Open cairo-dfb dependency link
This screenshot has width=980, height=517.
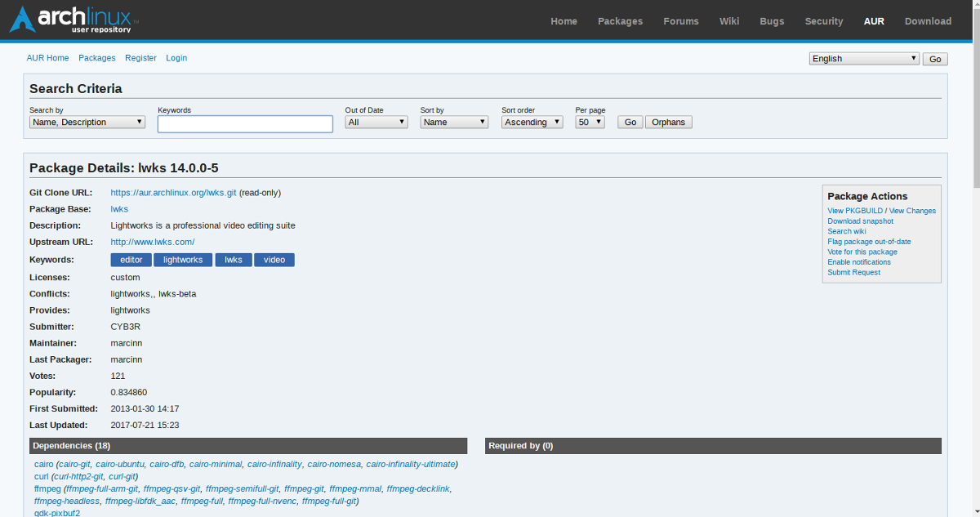167,464
